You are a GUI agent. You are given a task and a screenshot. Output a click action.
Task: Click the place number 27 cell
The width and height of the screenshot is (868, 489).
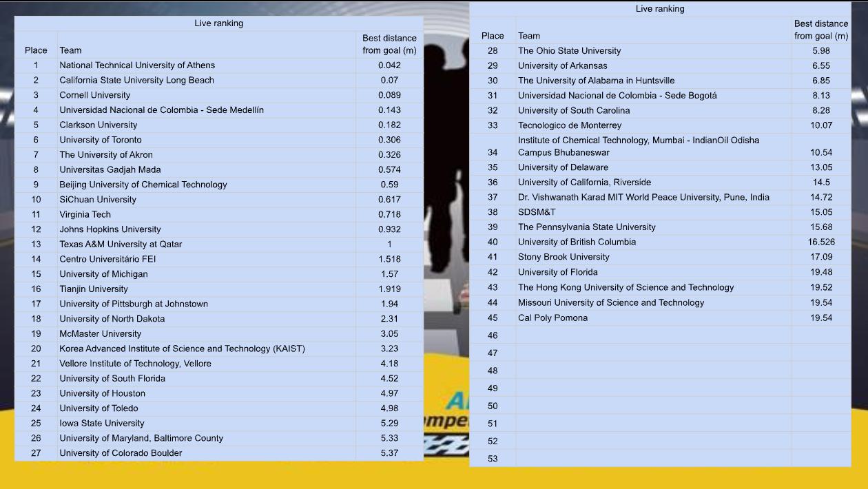[36, 453]
